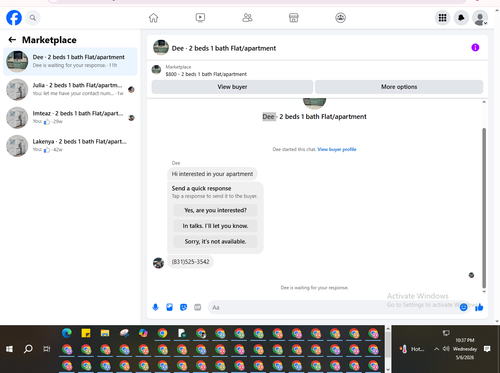Viewport: 500px width, 373px height.
Task: Open the Groups icon in top navigation
Action: (x=340, y=18)
